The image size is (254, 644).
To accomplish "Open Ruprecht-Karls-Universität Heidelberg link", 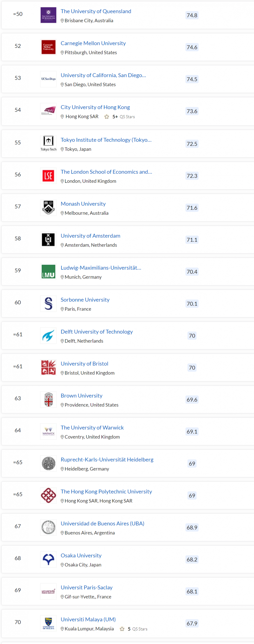I will [x=107, y=460].
